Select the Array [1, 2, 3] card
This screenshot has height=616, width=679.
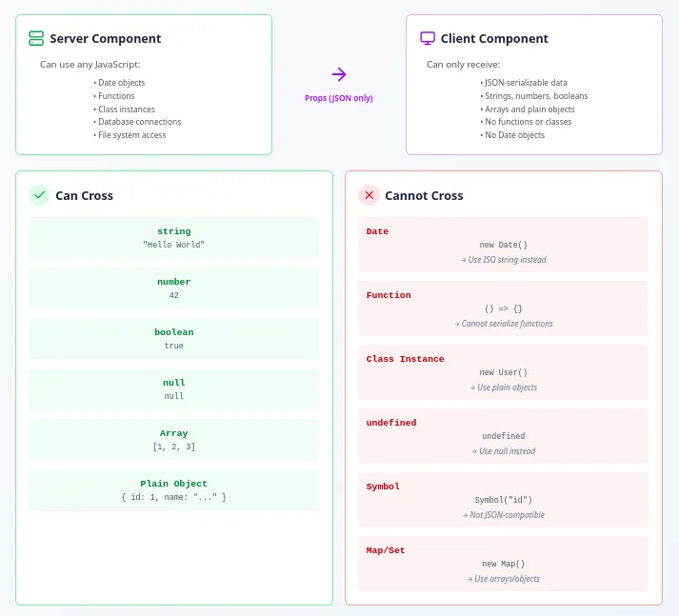[x=174, y=440]
